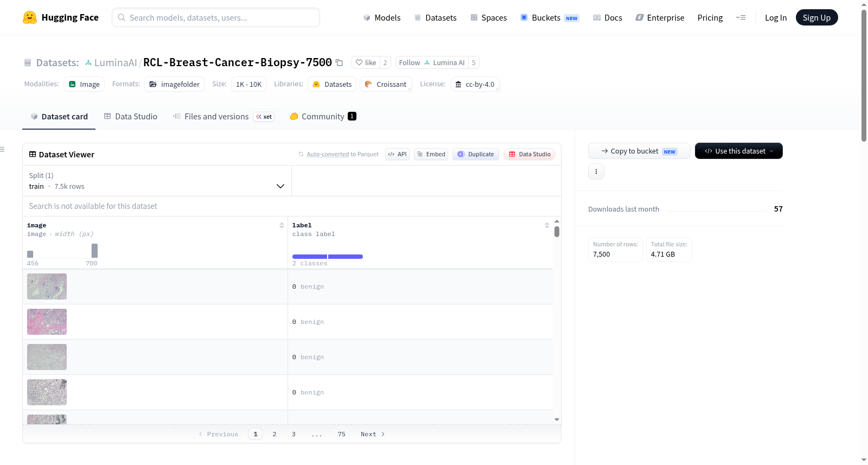Viewport: 868px width, 465px height.
Task: Open the Use this dataset dropdown
Action: [x=739, y=151]
